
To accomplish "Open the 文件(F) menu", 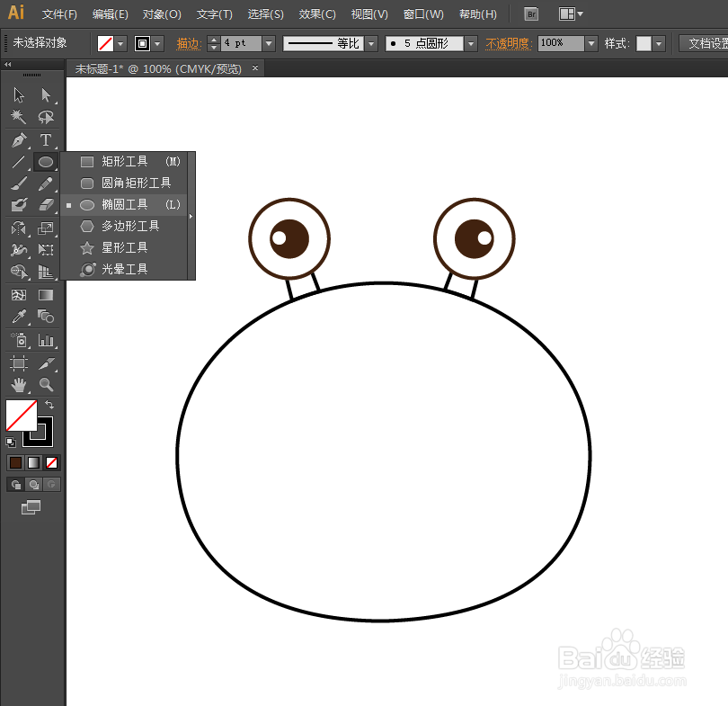I will tap(59, 14).
